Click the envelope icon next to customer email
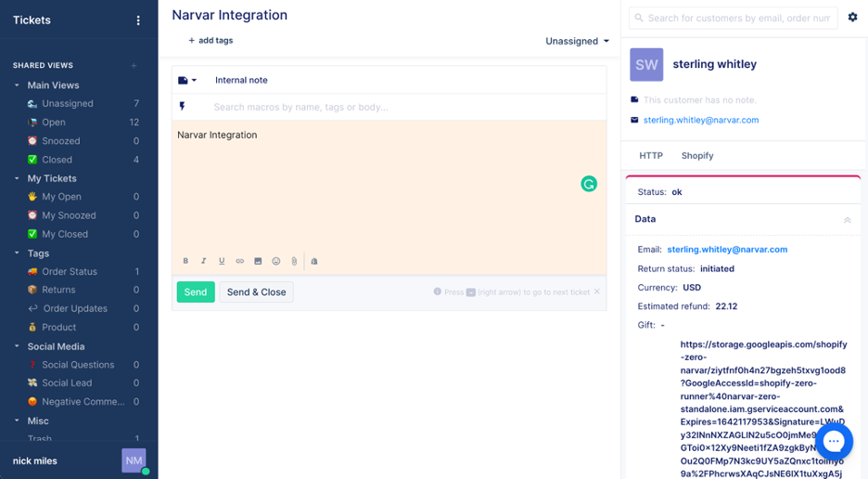 click(x=634, y=120)
